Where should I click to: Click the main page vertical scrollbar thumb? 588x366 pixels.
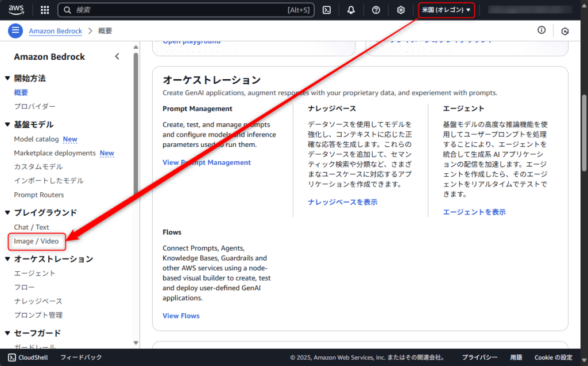pyautogui.click(x=584, y=133)
